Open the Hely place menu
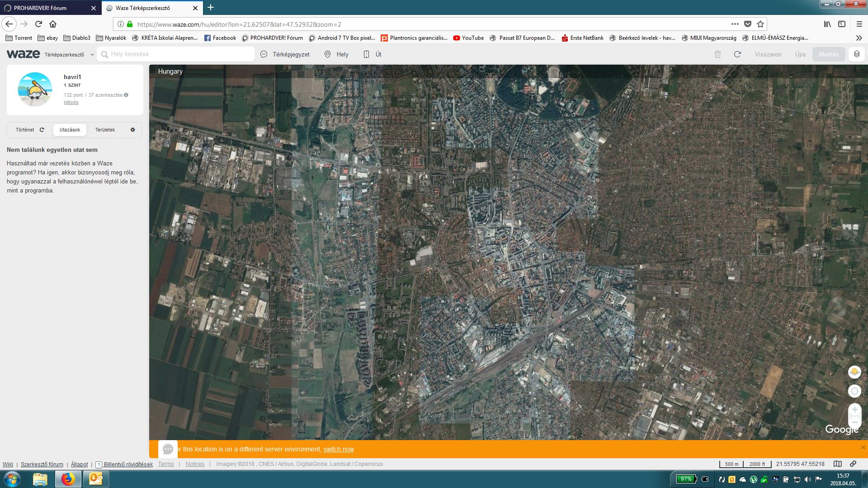 click(337, 54)
